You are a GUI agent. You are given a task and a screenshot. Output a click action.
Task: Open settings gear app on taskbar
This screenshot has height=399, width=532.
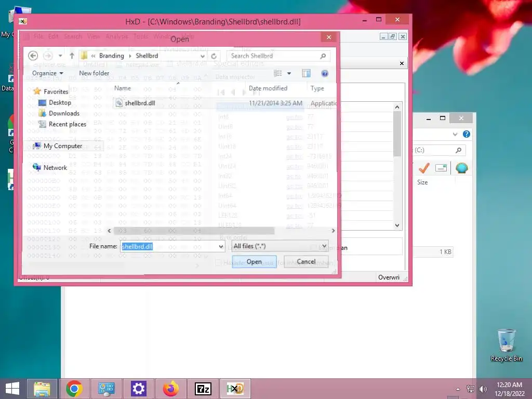(139, 389)
